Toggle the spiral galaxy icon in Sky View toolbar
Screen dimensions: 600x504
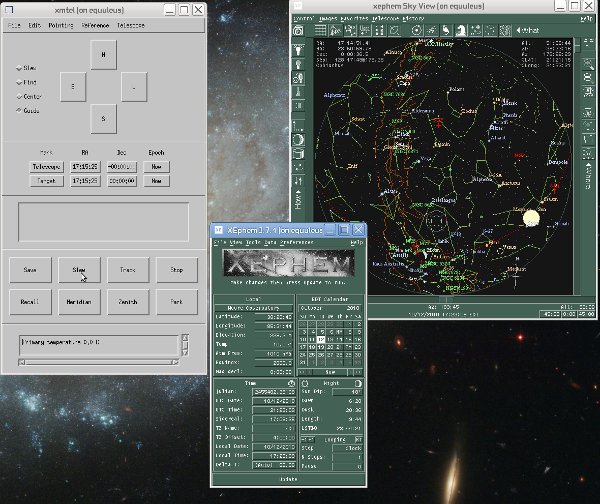446,30
